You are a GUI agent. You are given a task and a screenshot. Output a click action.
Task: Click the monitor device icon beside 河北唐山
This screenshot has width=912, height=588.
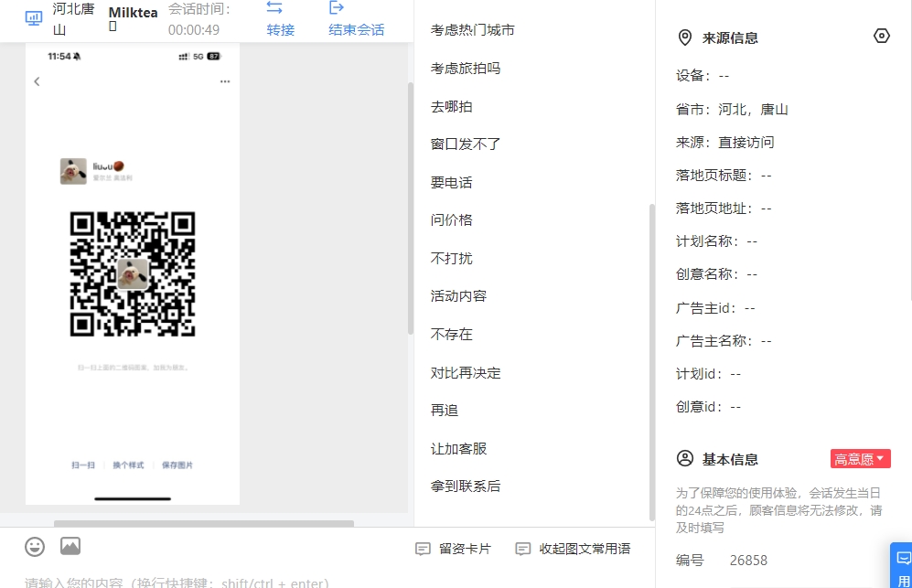point(34,18)
